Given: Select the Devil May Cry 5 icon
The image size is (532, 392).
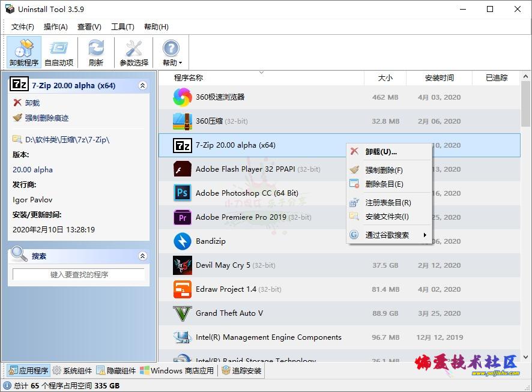Looking at the screenshot, I should click(183, 265).
